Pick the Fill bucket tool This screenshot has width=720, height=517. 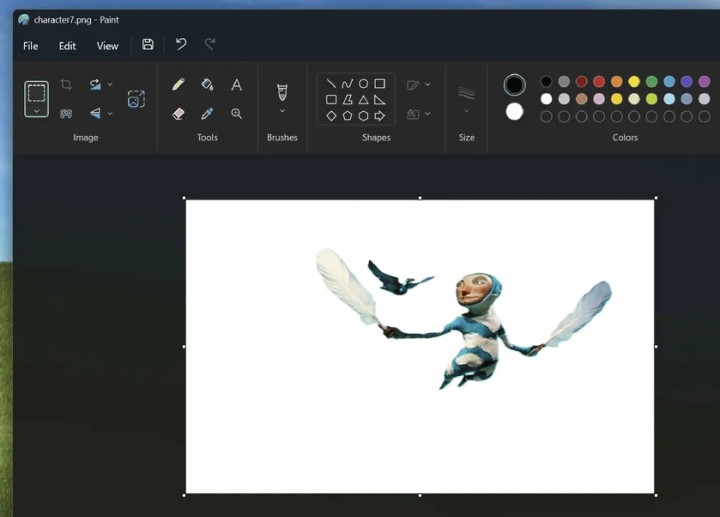coord(207,85)
